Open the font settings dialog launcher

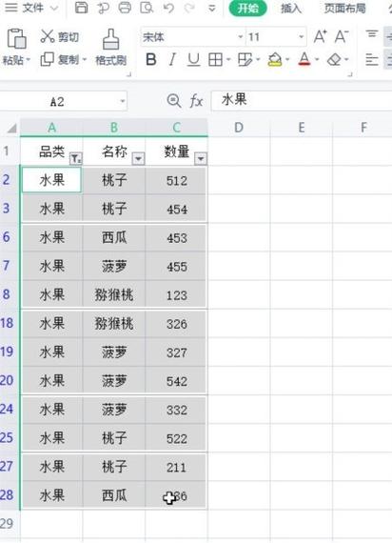[350, 74]
